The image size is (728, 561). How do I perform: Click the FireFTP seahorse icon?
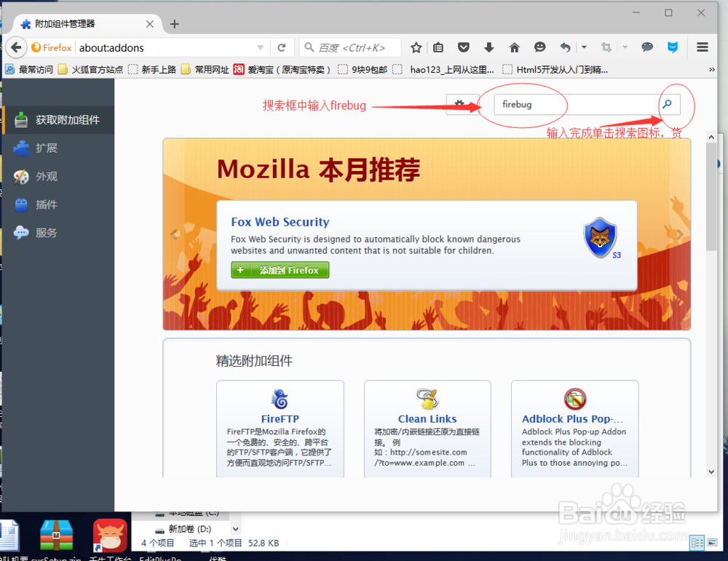(280, 399)
